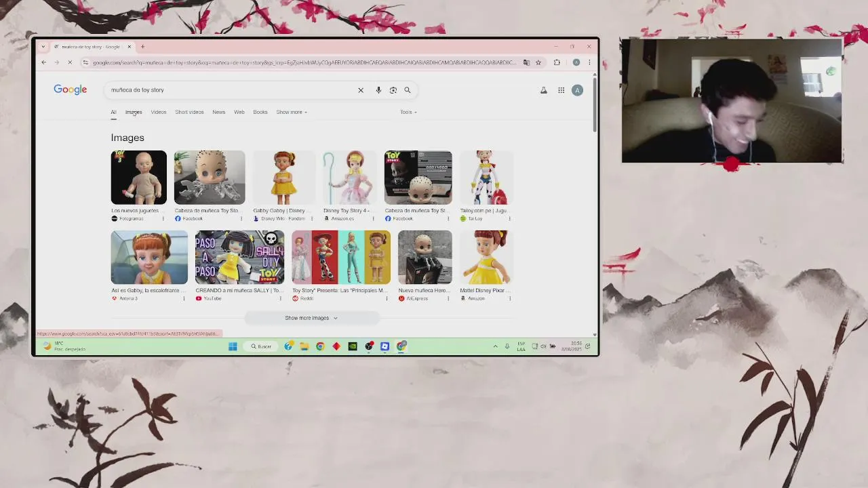This screenshot has width=868, height=488.
Task: Open the Chrome profile avatar in toolbar
Action: click(x=576, y=62)
